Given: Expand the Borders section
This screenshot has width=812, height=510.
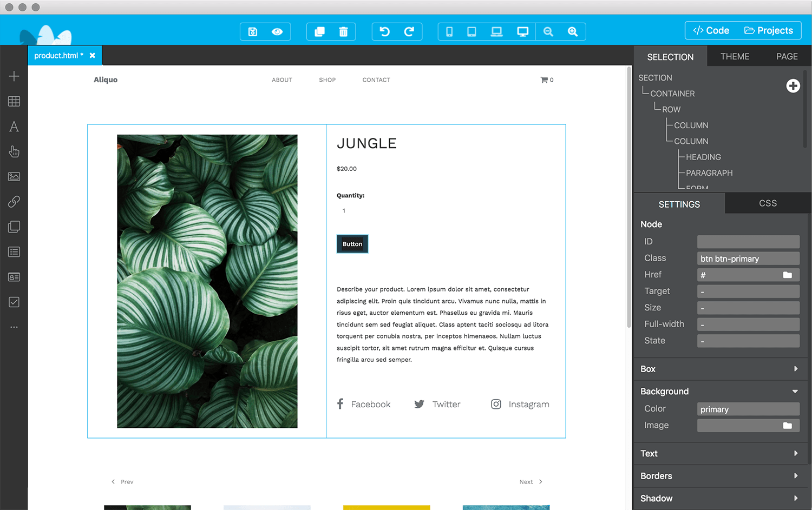Looking at the screenshot, I should [795, 476].
